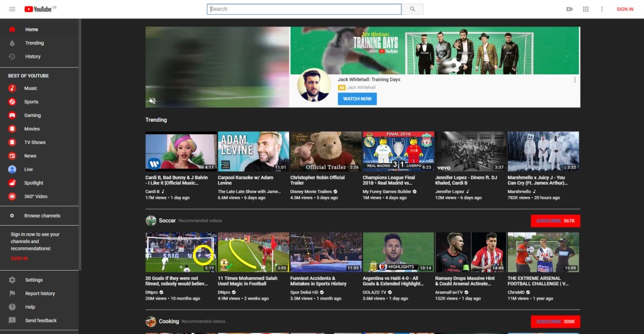644x334 pixels.
Task: Open the Extreme Arsenal Football Challenge thumbnail
Action: point(544,252)
